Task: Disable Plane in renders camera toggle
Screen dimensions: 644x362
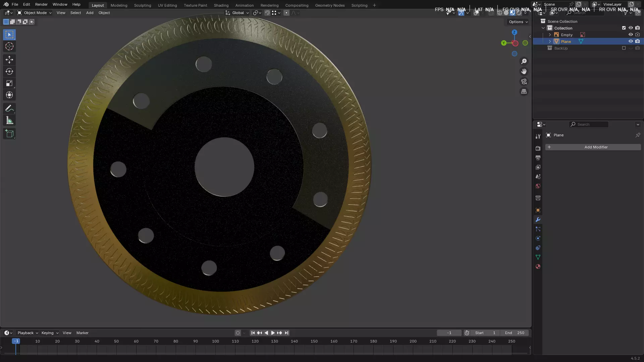Action: pyautogui.click(x=637, y=41)
